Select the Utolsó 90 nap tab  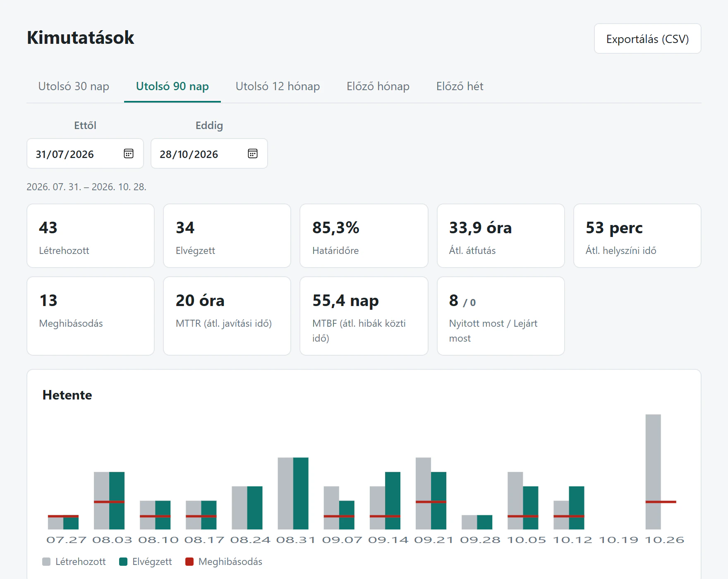[x=172, y=86]
